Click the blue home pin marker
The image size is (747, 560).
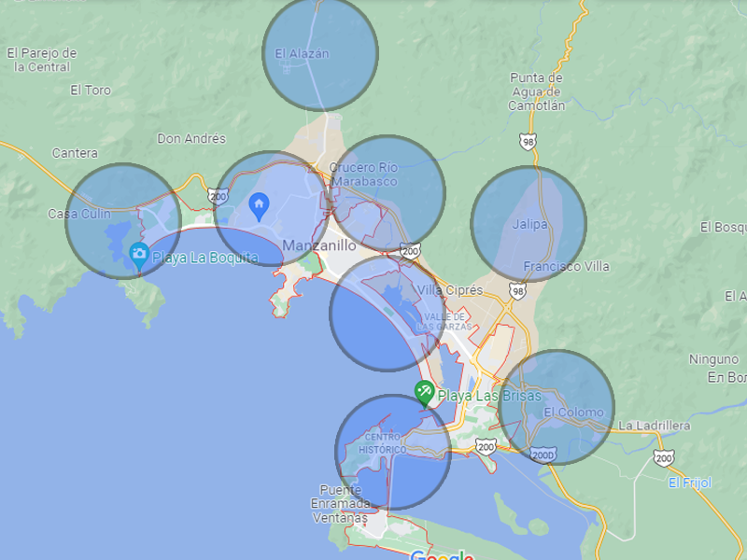[260, 206]
